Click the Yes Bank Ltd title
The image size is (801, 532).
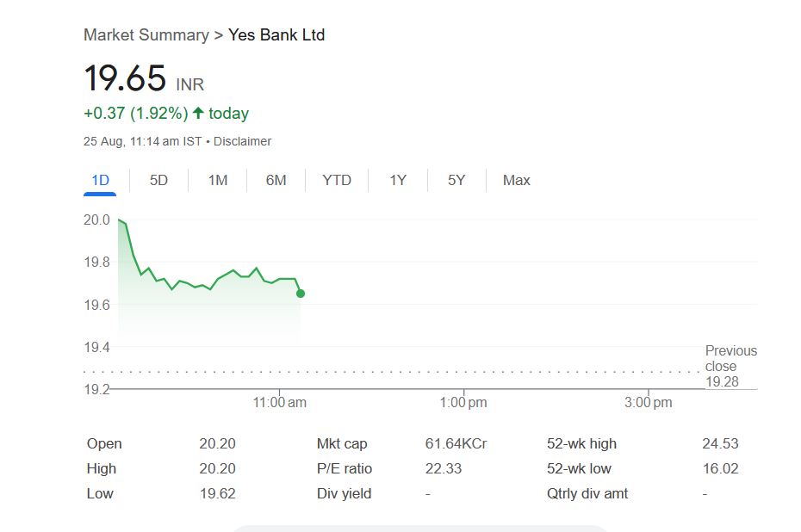(x=276, y=35)
